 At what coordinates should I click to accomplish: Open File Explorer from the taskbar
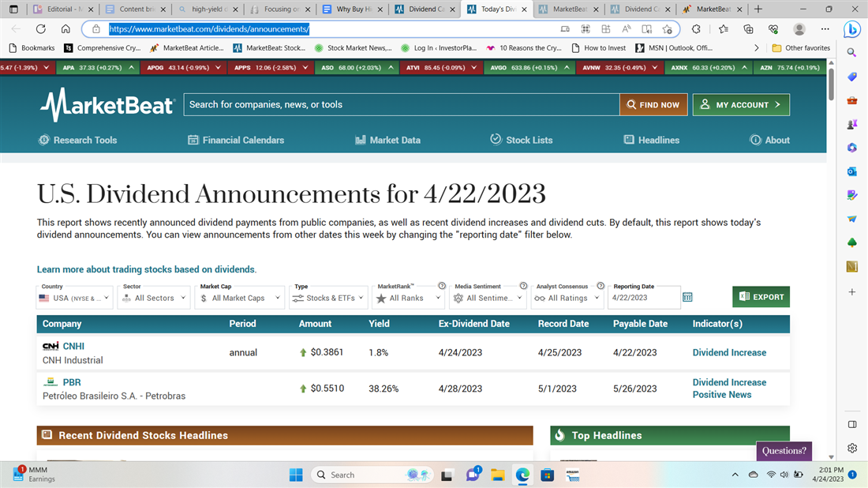tap(497, 475)
